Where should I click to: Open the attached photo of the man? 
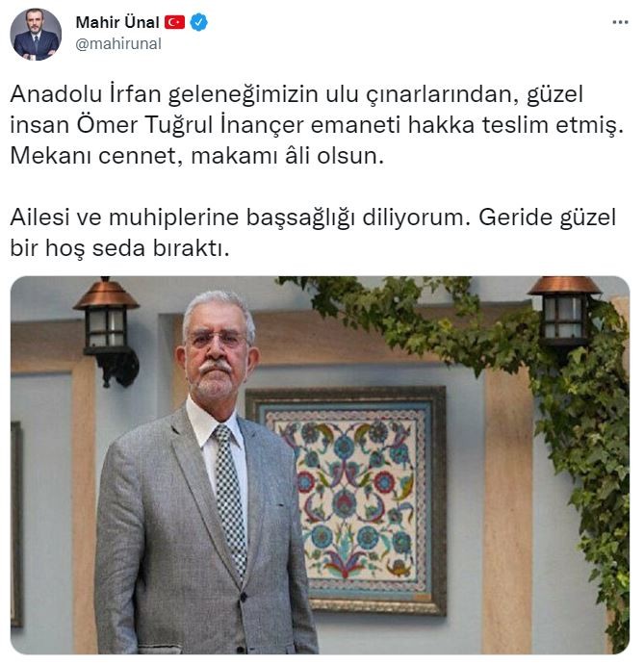(320, 465)
